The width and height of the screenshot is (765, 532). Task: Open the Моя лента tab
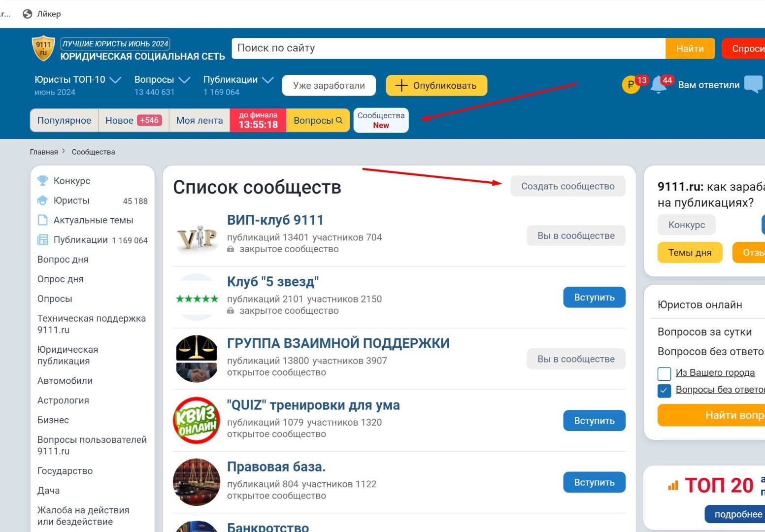(x=200, y=121)
